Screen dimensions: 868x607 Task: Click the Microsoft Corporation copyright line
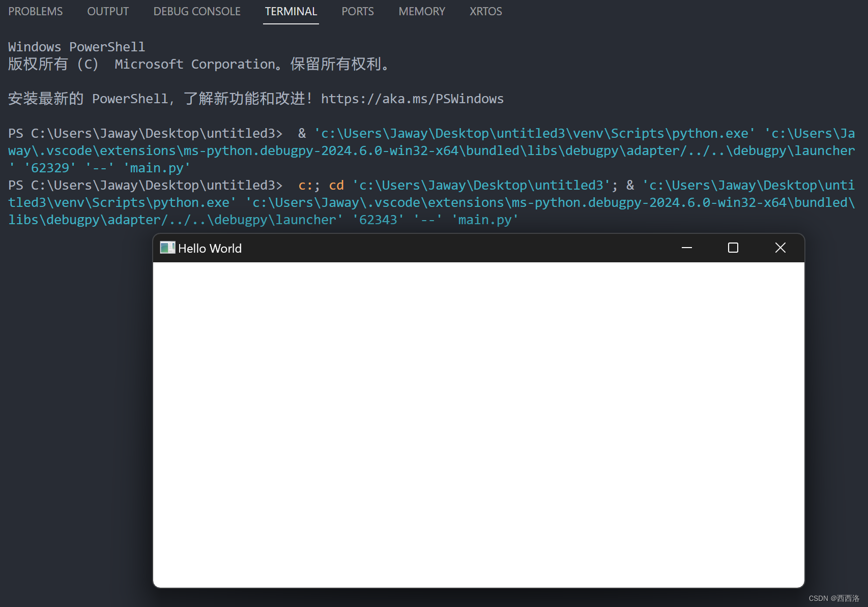click(x=199, y=64)
